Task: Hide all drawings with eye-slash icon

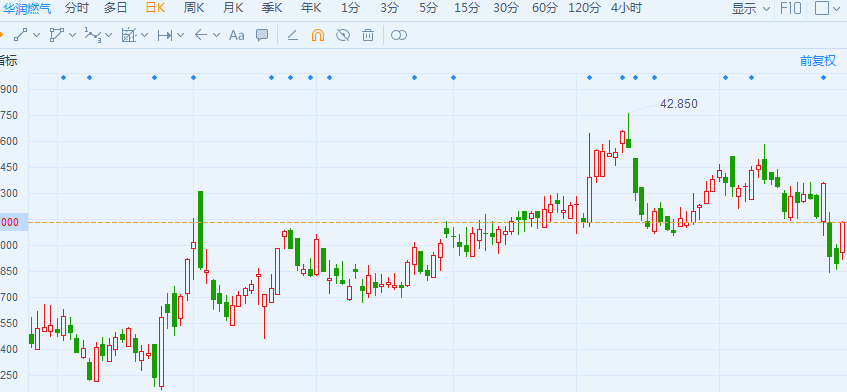Action: 343,35
